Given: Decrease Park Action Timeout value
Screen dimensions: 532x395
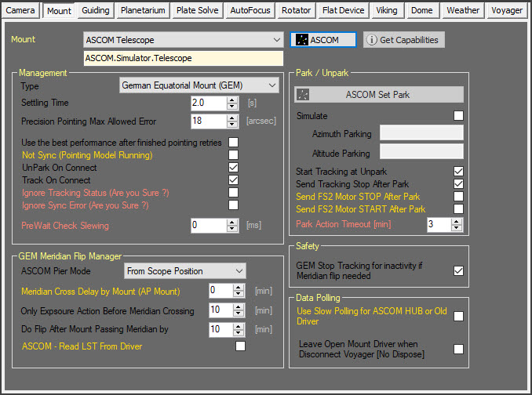Looking at the screenshot, I should tap(457, 227).
